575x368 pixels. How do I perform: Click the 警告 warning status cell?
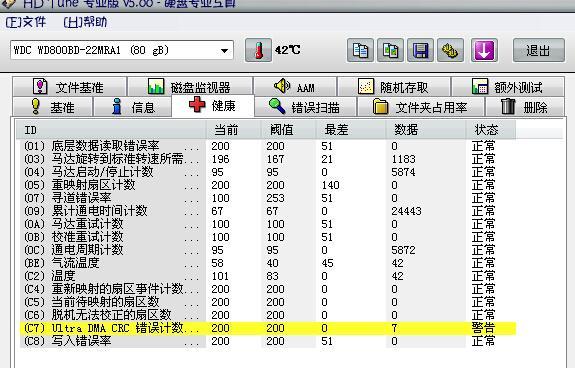click(483, 328)
